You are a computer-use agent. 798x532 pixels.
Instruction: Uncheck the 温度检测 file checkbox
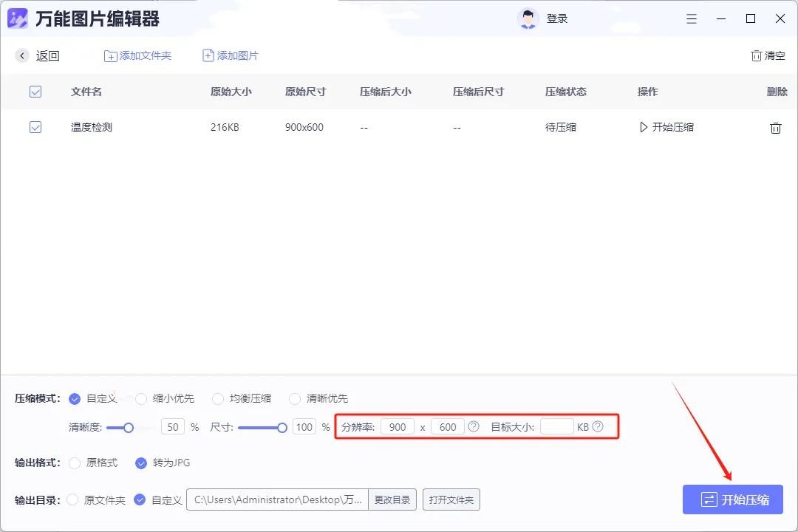point(35,127)
